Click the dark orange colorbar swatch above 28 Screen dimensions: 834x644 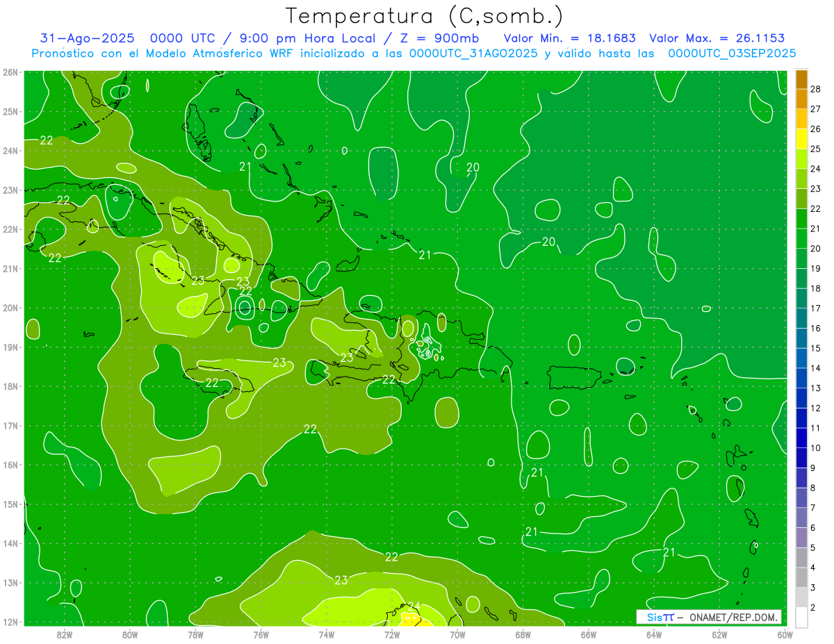pos(801,79)
